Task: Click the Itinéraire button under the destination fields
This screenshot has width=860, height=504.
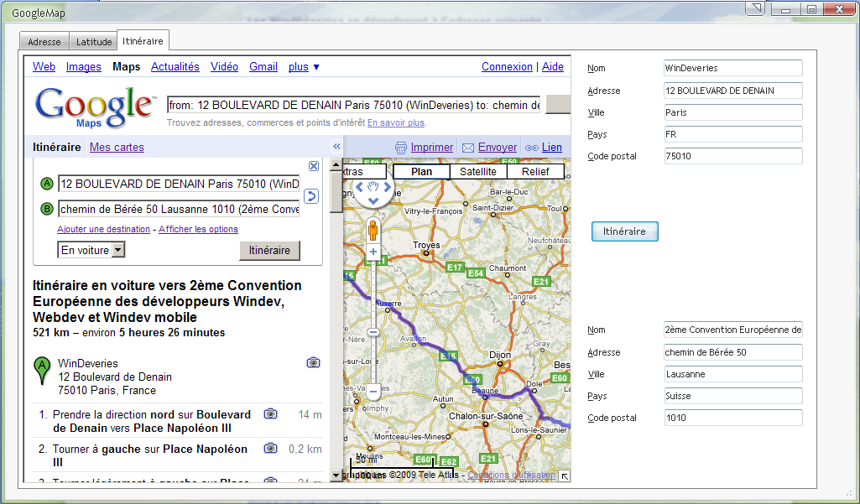Action: 269,250
